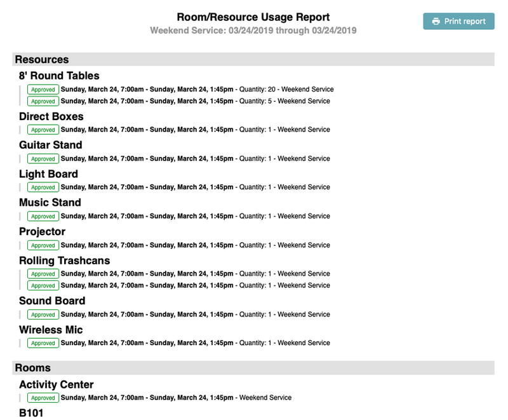Click the Approved badge under Direct Boxes

[x=43, y=130]
